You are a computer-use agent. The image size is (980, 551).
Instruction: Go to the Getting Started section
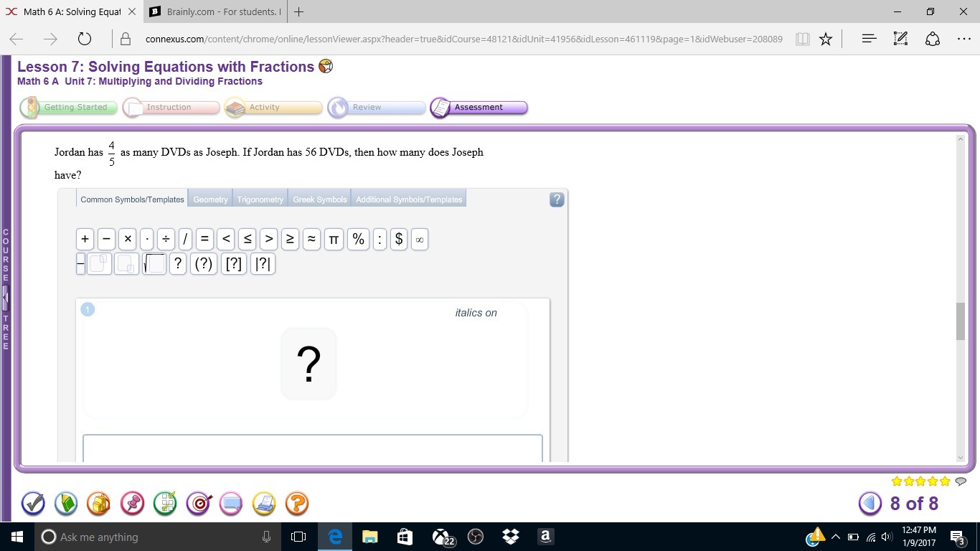[69, 108]
